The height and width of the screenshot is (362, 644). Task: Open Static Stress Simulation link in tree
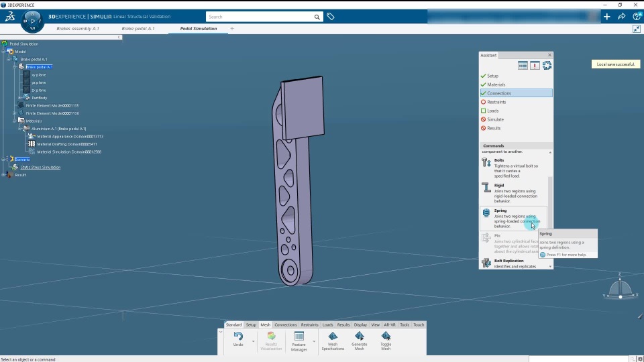tap(40, 168)
